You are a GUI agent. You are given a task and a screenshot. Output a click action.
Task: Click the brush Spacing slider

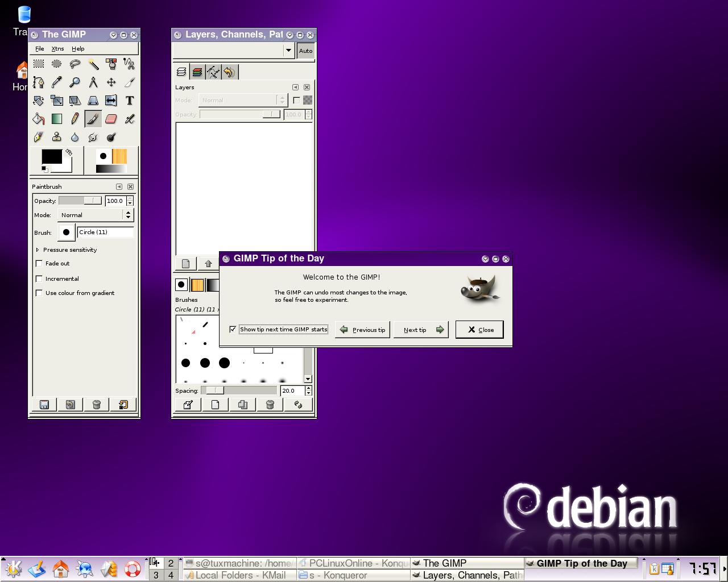click(239, 391)
